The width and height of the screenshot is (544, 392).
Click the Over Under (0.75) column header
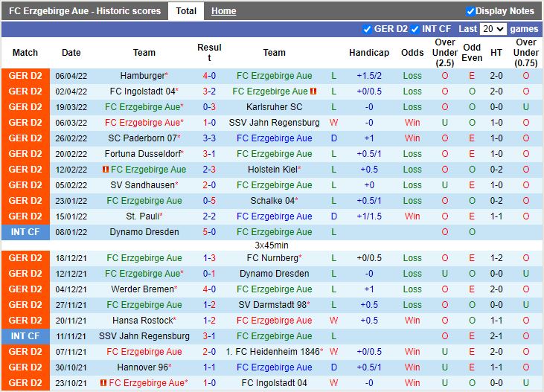point(526,52)
